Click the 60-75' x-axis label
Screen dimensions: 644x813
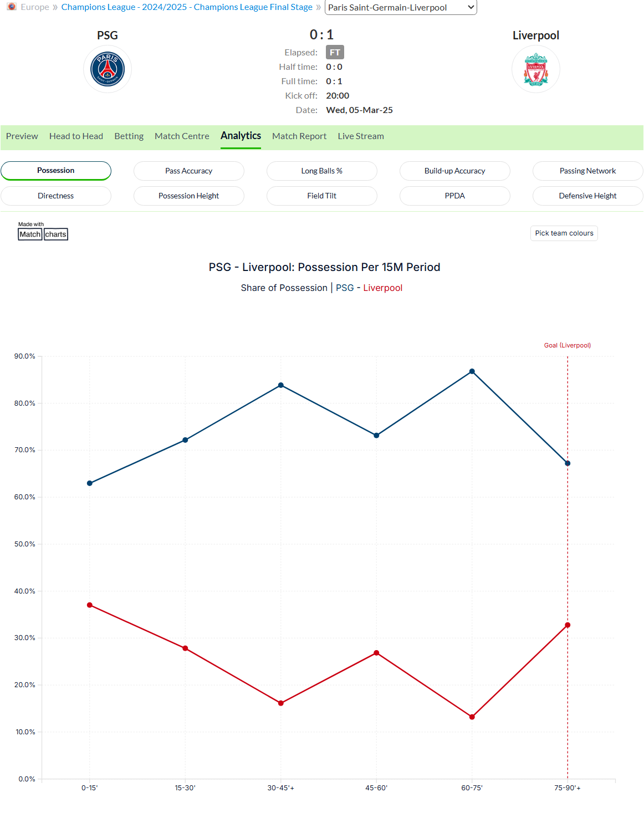pyautogui.click(x=472, y=788)
